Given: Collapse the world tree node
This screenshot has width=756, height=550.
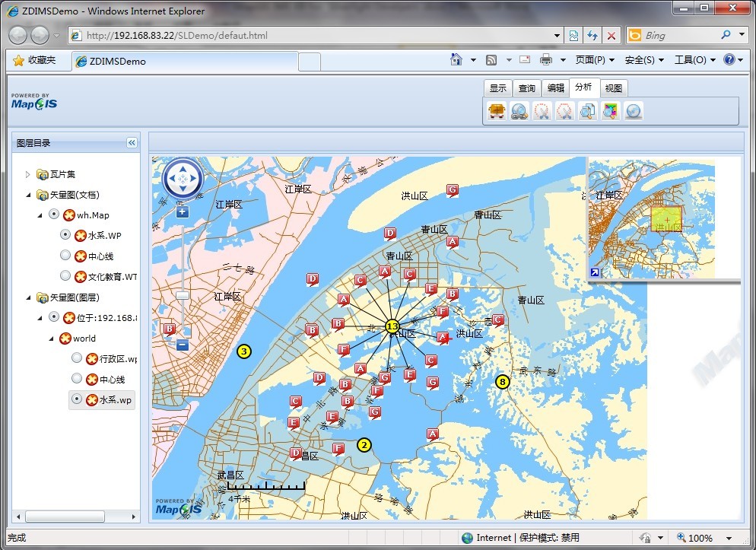Looking at the screenshot, I should [x=51, y=339].
